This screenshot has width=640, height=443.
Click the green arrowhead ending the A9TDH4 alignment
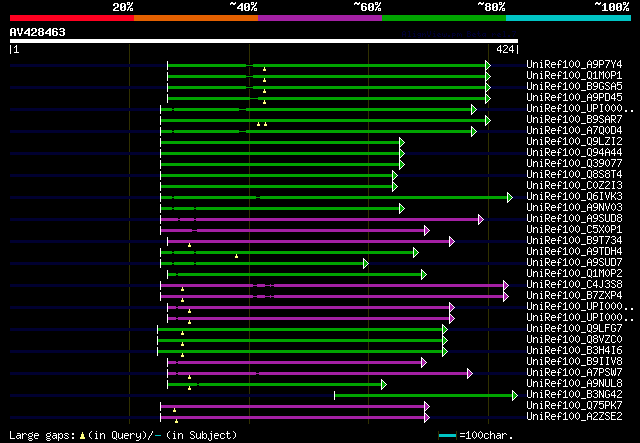(416, 252)
